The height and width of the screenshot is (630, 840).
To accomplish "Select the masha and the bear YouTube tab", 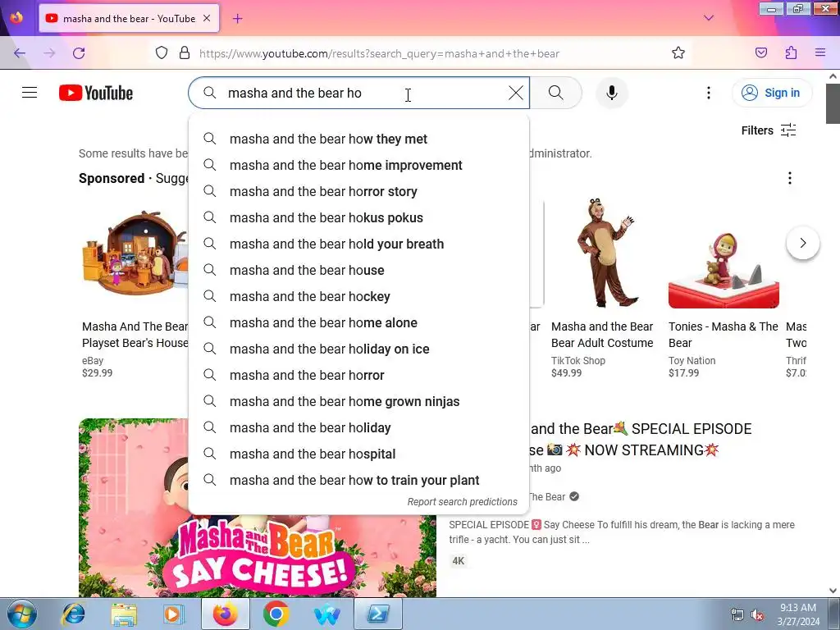I will point(129,19).
